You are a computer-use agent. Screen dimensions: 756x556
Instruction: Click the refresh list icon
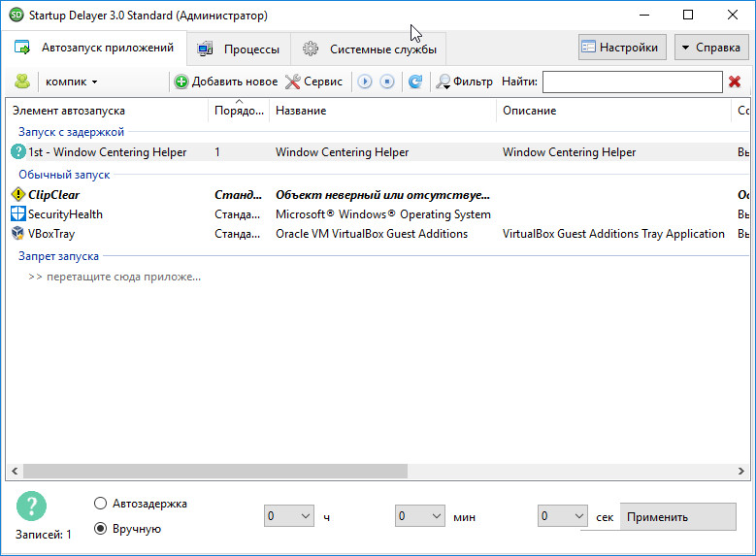tap(415, 82)
